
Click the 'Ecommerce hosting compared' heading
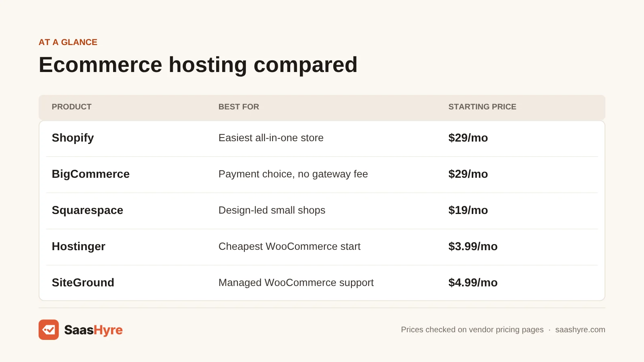point(198,65)
